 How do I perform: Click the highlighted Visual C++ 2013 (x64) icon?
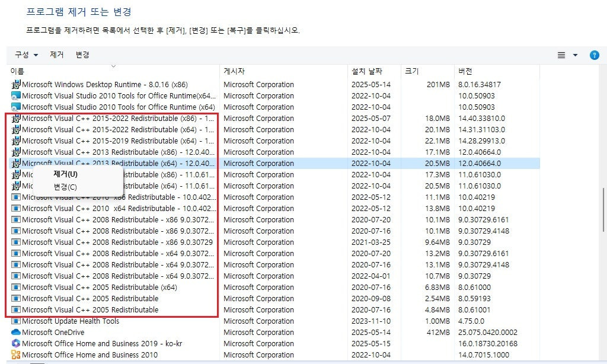(x=16, y=163)
